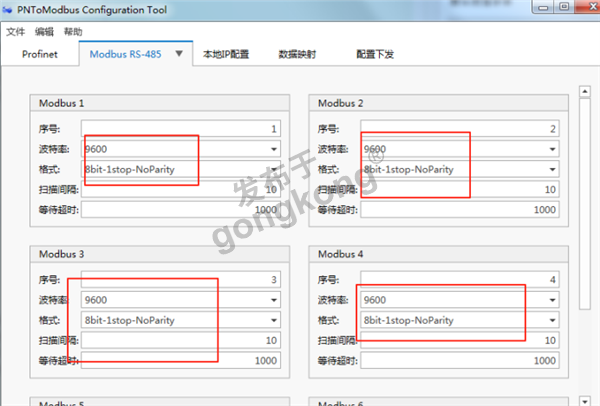Click Modbus 4 序号 field
600x406 pixels.
pyautogui.click(x=460, y=279)
